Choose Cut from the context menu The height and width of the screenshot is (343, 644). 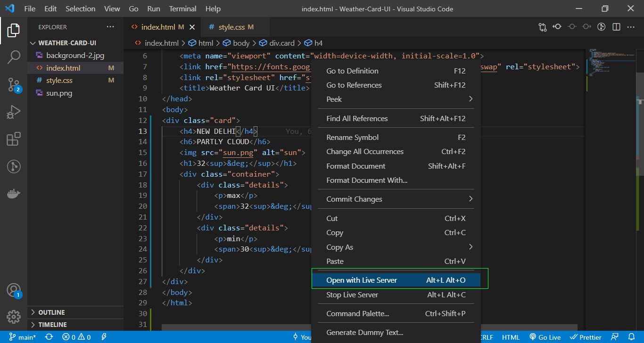[x=396, y=218]
